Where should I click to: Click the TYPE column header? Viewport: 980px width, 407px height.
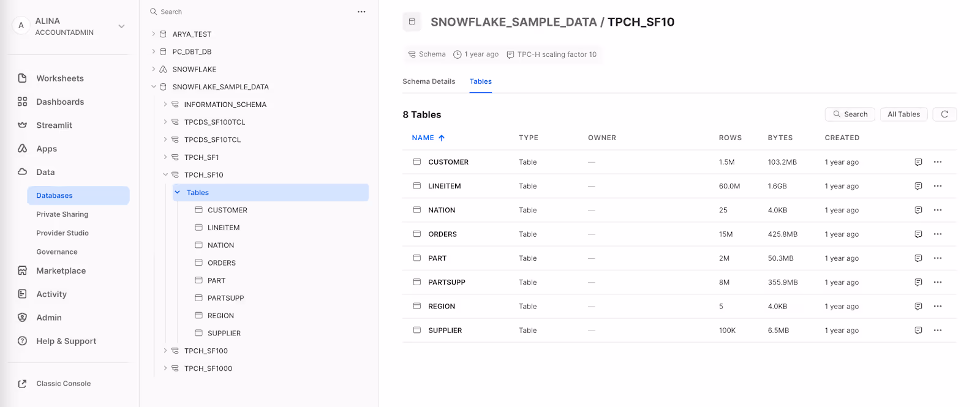pyautogui.click(x=529, y=138)
